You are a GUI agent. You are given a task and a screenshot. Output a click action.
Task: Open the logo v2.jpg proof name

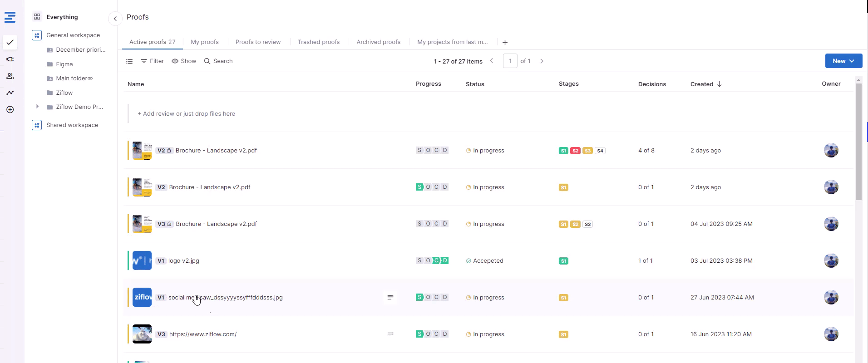click(184, 260)
